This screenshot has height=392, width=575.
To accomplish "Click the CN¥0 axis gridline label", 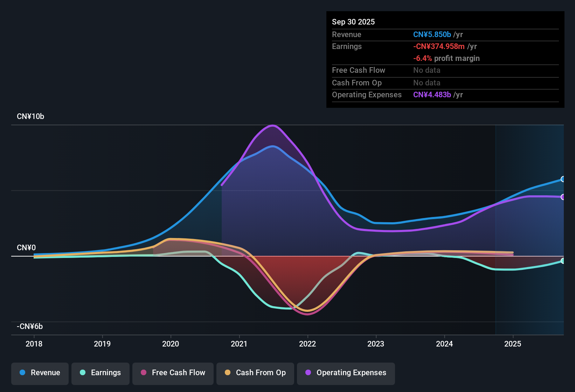I will (26, 247).
